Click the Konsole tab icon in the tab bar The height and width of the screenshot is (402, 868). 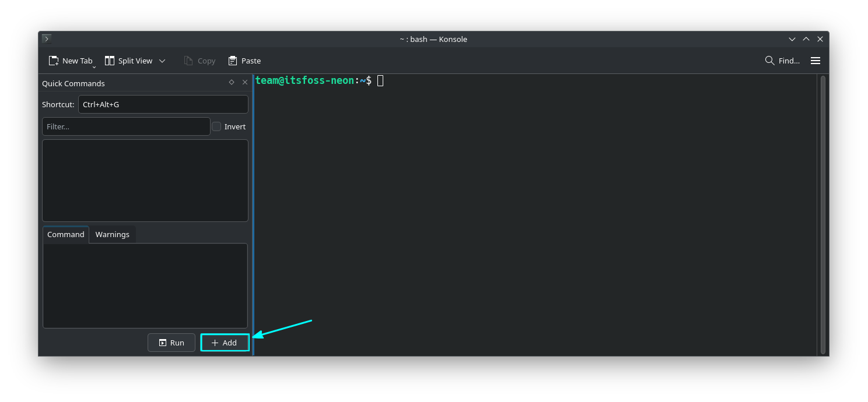46,38
